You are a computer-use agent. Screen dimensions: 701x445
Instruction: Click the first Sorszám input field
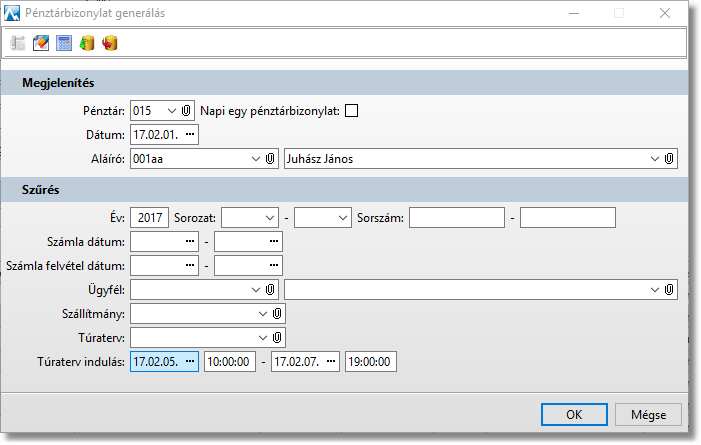(x=456, y=217)
